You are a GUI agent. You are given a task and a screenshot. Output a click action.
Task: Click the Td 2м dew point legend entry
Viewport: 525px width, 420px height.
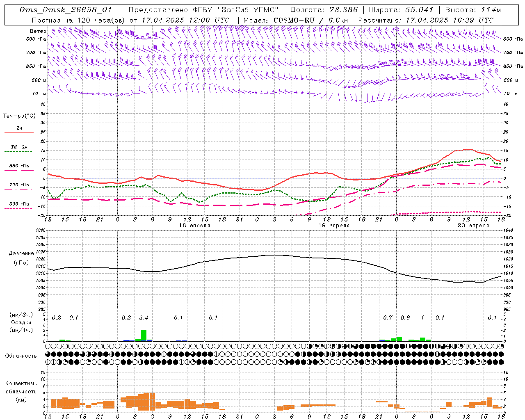click(x=19, y=147)
